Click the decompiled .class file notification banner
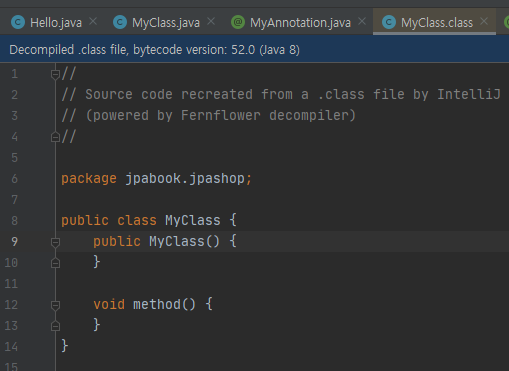This screenshot has width=509, height=371. 254,50
